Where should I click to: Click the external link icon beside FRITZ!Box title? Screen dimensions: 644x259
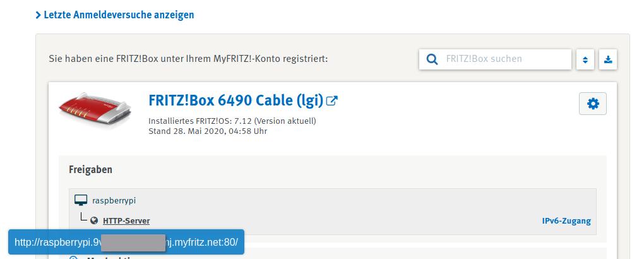[x=332, y=100]
